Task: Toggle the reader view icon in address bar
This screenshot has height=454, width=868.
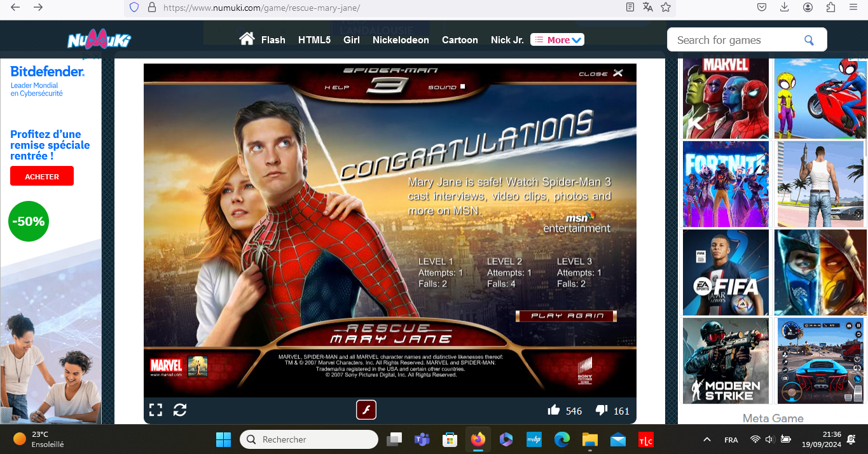Action: coord(630,7)
